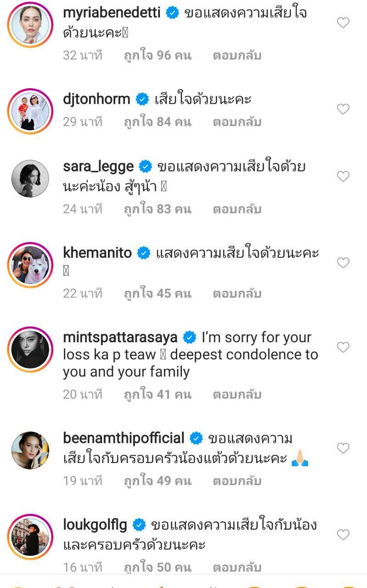
Task: Heart the khemanito comment
Action: 343,263
